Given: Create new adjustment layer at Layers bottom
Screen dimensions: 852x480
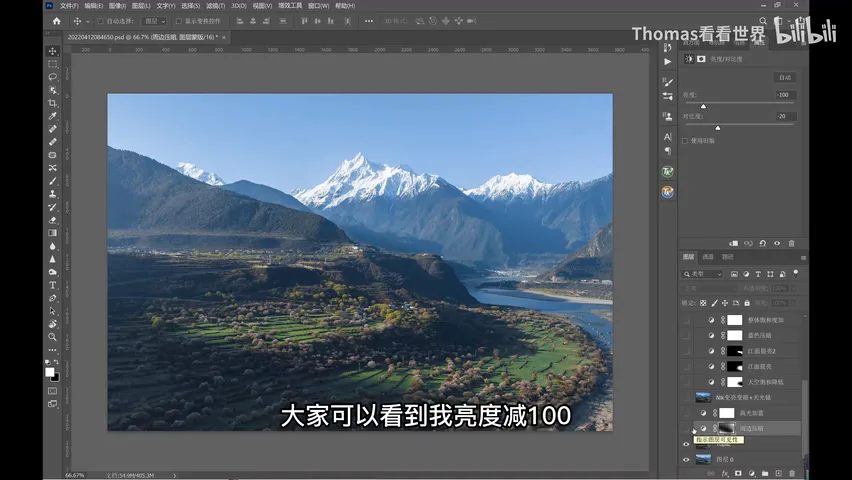Looking at the screenshot, I should [751, 473].
